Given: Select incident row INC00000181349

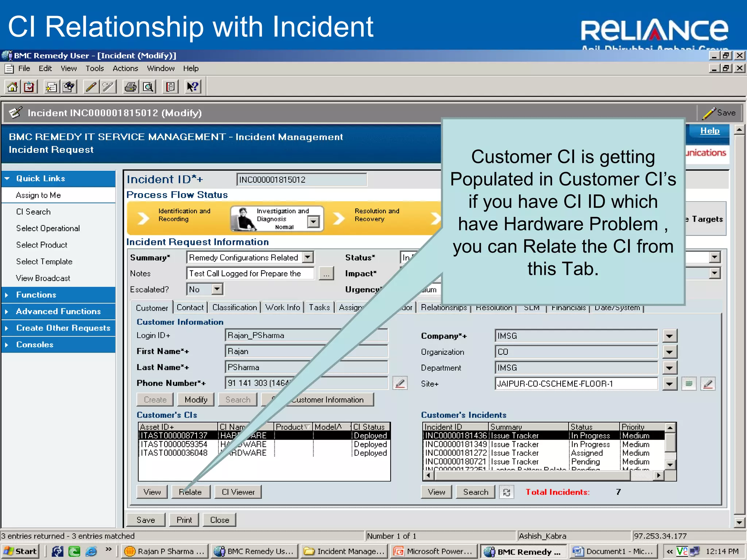Looking at the screenshot, I should pyautogui.click(x=543, y=444).
